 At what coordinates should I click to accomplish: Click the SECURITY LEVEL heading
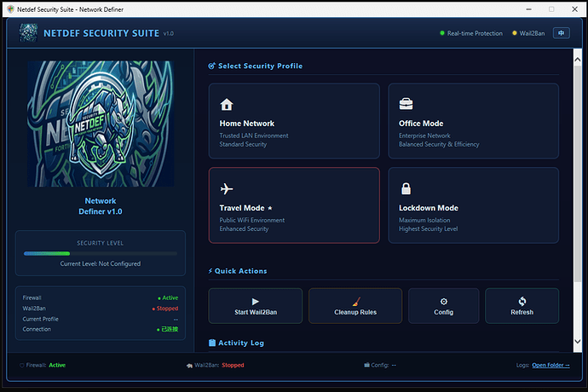coord(100,243)
